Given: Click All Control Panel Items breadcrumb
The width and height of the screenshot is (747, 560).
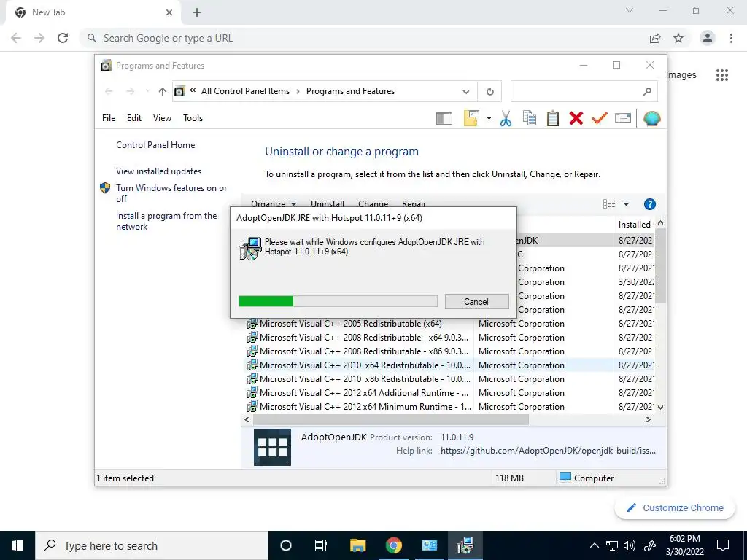Looking at the screenshot, I should (x=245, y=91).
